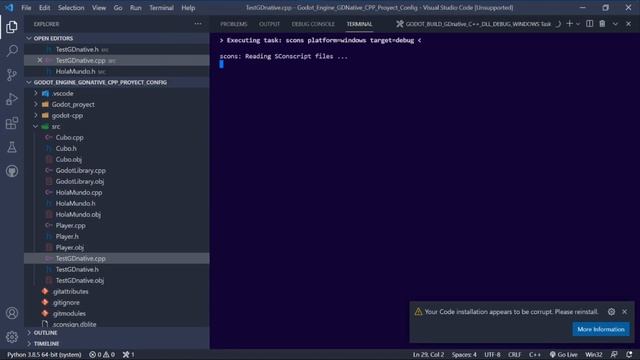Close the TestGDnative.cpp open editor

(40, 60)
